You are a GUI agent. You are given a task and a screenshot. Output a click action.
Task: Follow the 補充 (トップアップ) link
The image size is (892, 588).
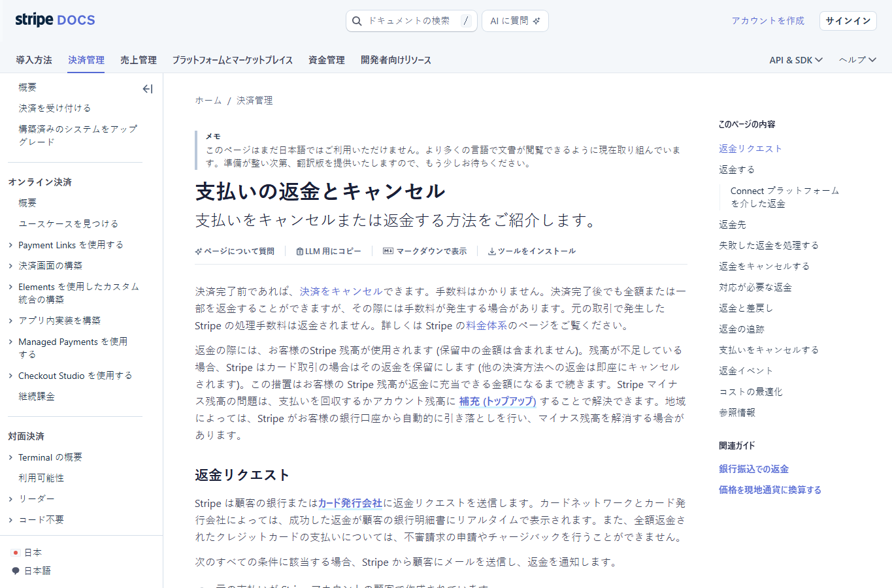497,401
